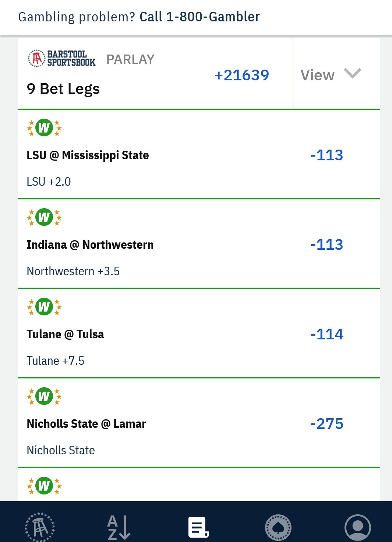Tap the win badge on LSU leg
This screenshot has width=392, height=542.
tap(44, 128)
